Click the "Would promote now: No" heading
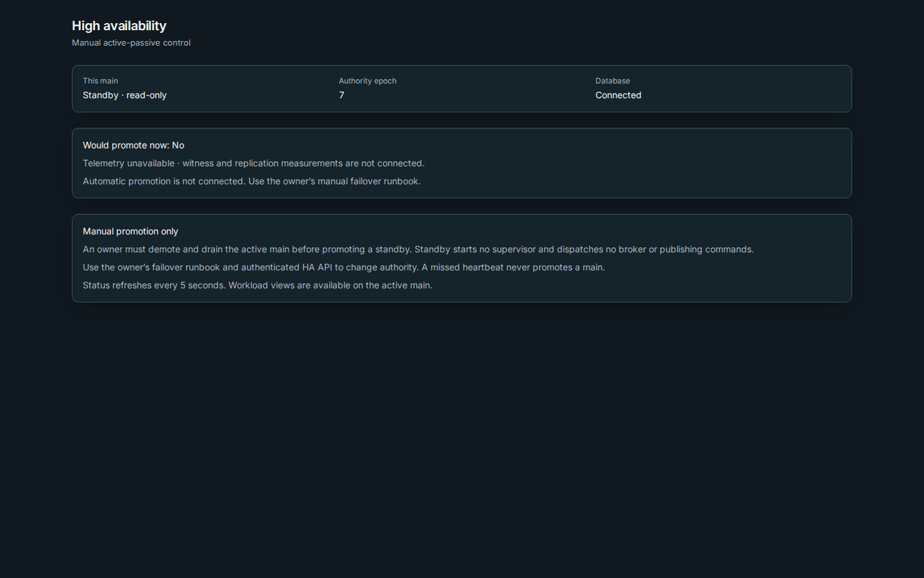This screenshot has width=924, height=578. click(x=133, y=145)
